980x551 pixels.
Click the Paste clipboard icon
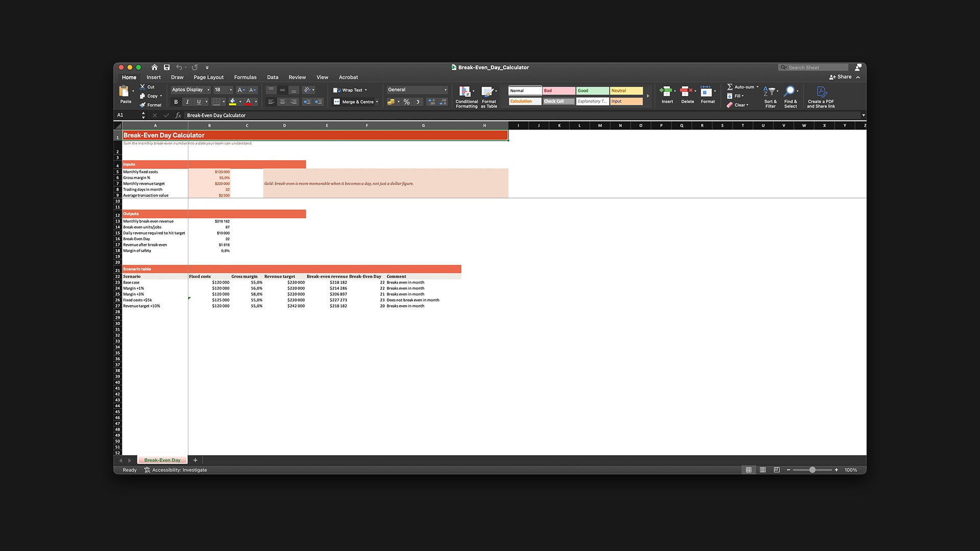(124, 91)
